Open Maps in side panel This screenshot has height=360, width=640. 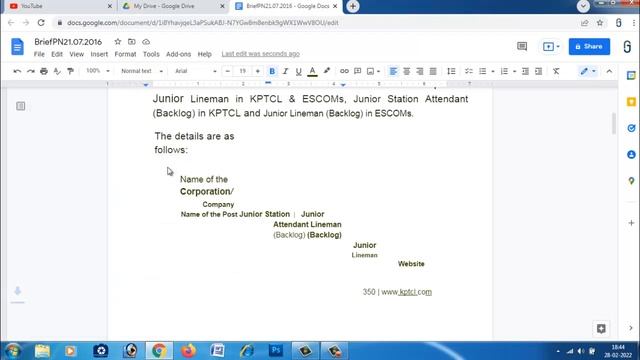(631, 181)
